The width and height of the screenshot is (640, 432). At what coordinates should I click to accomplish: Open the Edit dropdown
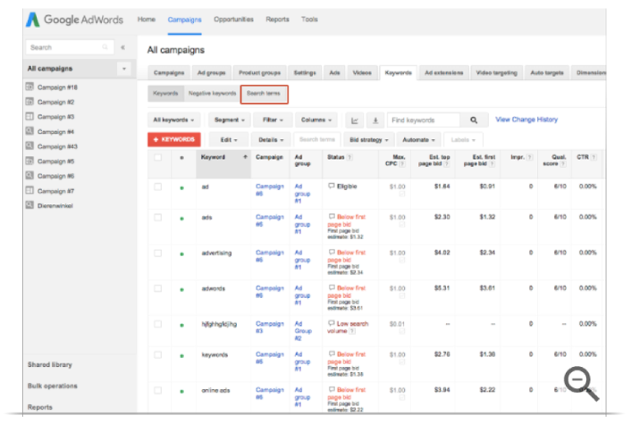coord(229,140)
